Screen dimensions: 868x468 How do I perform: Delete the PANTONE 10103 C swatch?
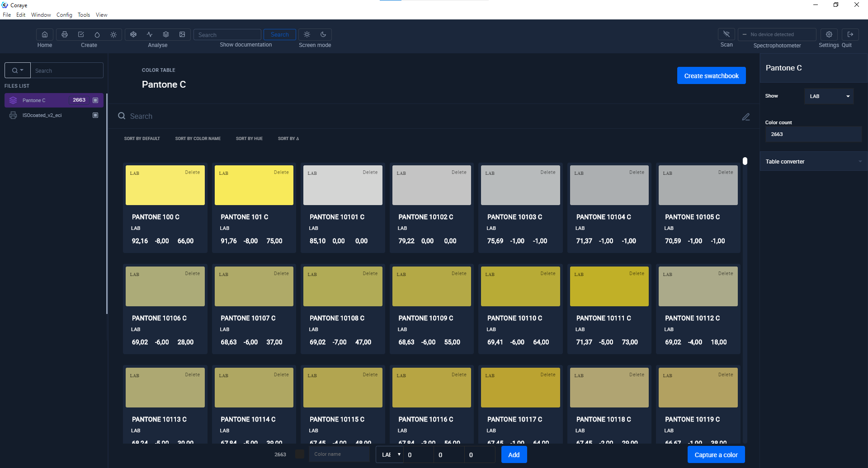[x=548, y=172]
